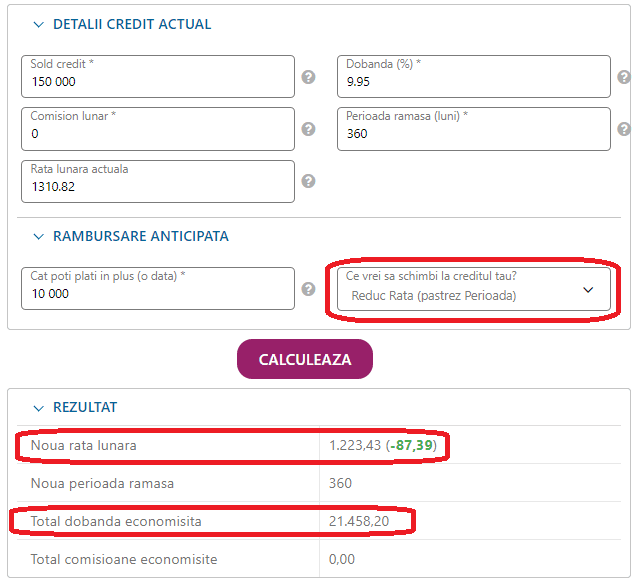Image resolution: width=641 pixels, height=585 pixels.
Task: Click help icon for Perioada ramasa
Action: tap(624, 129)
